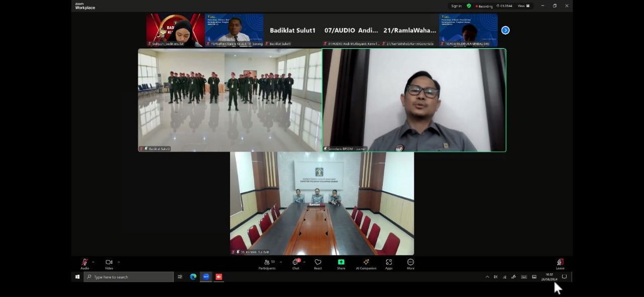
Task: Click the Windows taskbar search box
Action: [129, 277]
